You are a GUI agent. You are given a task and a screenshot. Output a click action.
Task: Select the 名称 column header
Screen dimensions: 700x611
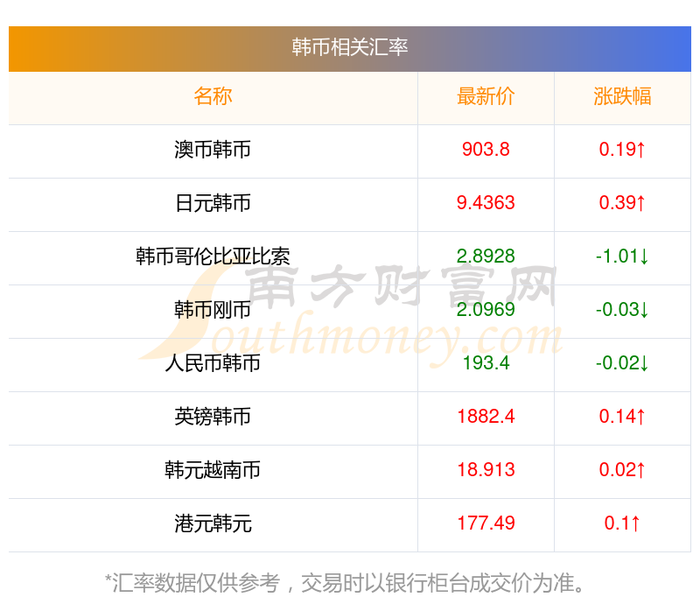click(213, 96)
